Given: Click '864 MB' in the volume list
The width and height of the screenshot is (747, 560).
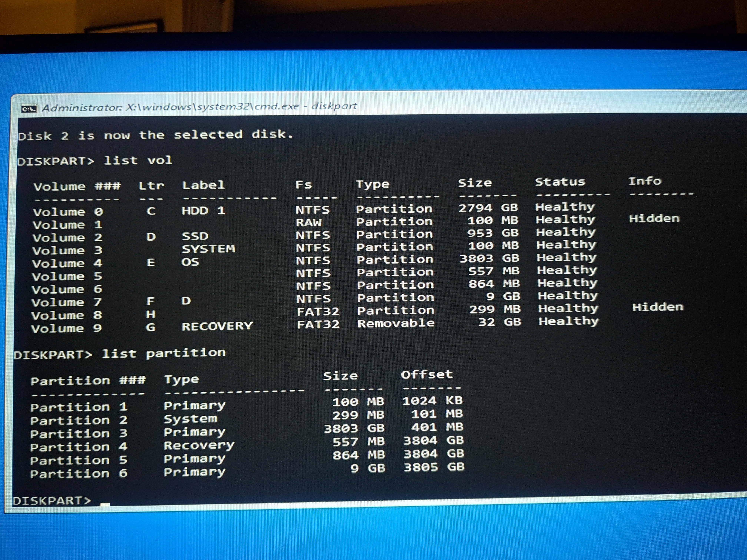Looking at the screenshot, I should (x=494, y=284).
